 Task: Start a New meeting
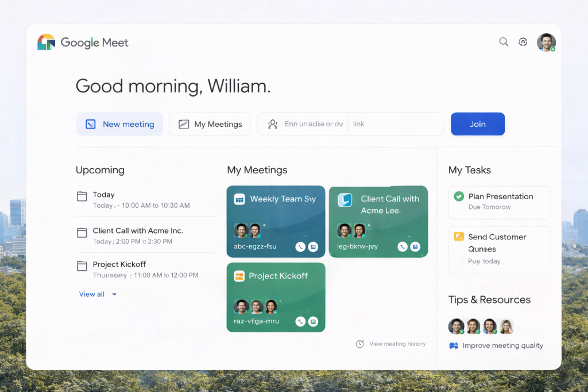pos(119,124)
